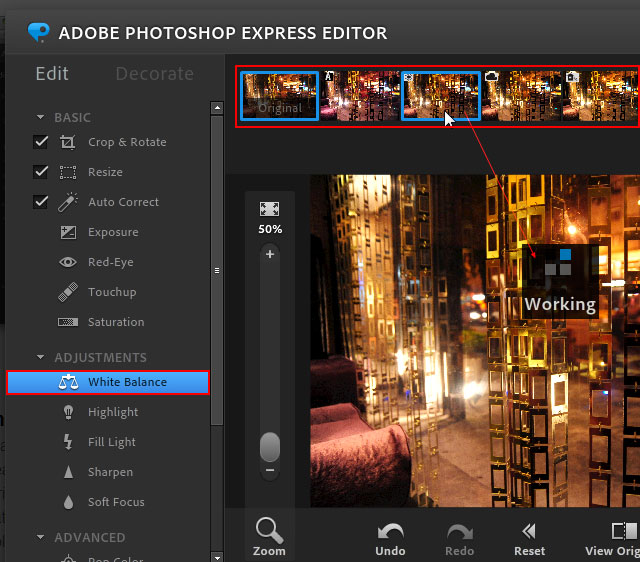Image resolution: width=640 pixels, height=562 pixels.
Task: Select the Red-Eye eye icon
Action: (68, 262)
